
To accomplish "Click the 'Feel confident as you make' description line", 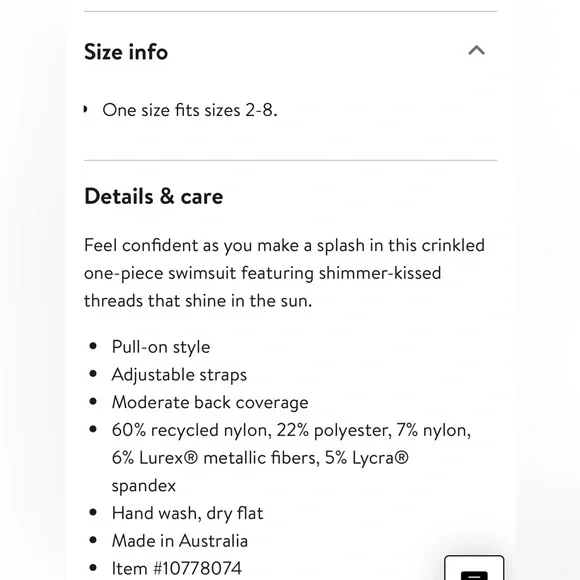I will pyautogui.click(x=284, y=245).
